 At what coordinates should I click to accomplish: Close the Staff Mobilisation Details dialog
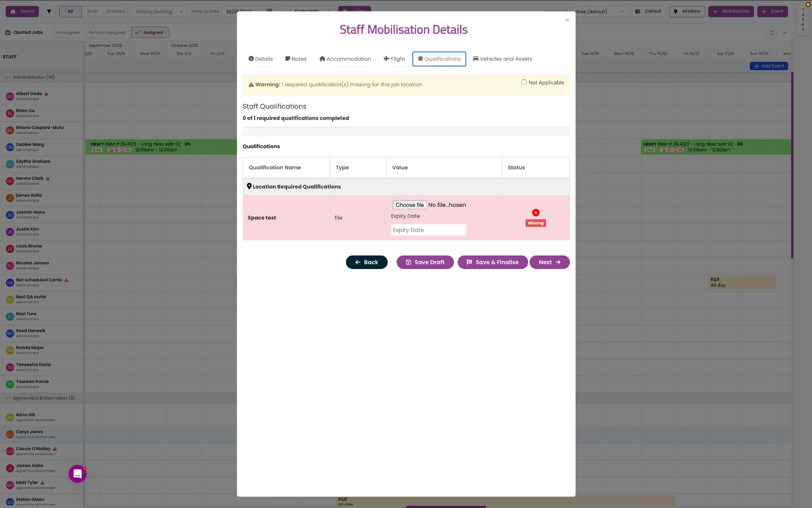pos(567,20)
